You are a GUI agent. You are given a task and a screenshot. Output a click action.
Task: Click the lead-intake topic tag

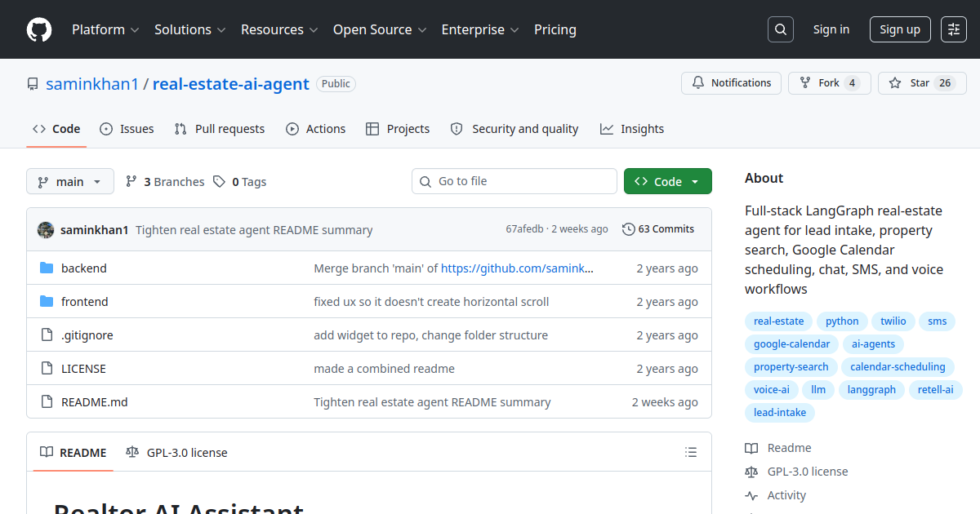click(x=780, y=413)
